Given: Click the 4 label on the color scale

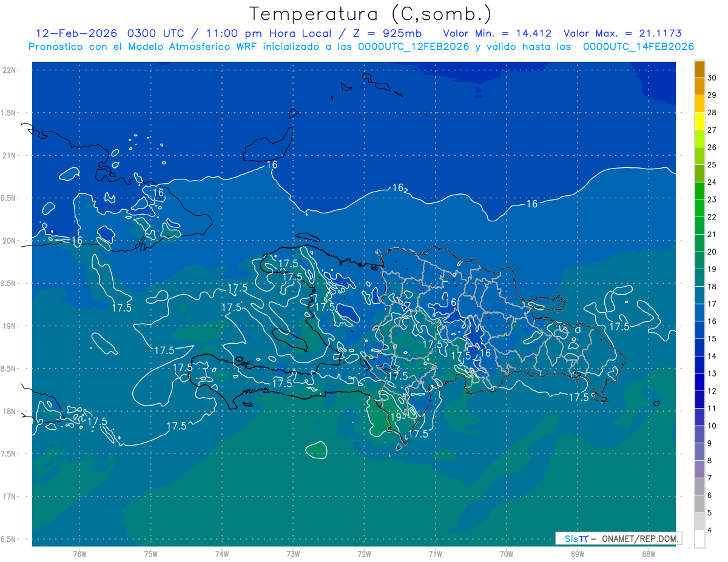Looking at the screenshot, I should click(710, 530).
